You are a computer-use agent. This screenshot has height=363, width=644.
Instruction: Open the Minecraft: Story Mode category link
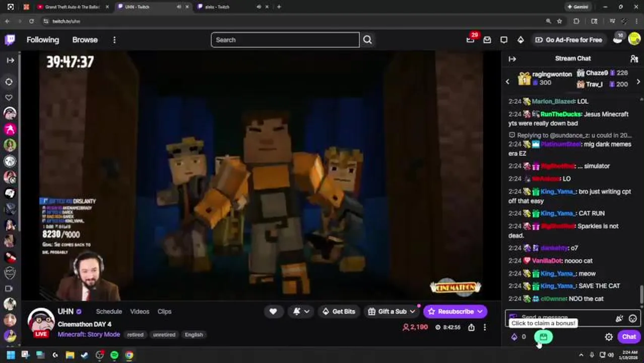[89, 334]
